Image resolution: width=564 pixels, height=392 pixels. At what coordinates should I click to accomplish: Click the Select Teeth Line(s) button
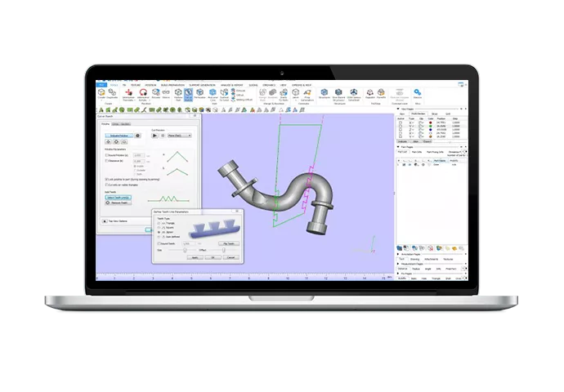(118, 198)
